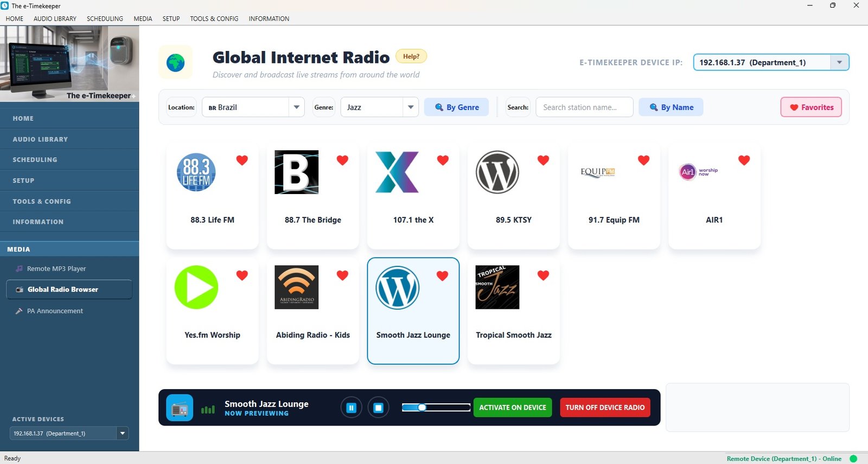Screen dimensions: 868x464
Task: Remove 89.5 KTSY from favorites
Action: click(543, 160)
